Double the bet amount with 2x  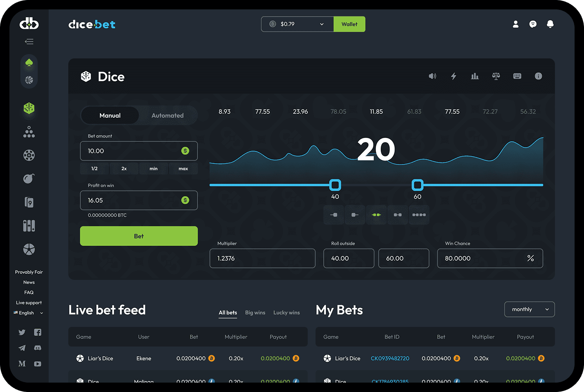(124, 169)
